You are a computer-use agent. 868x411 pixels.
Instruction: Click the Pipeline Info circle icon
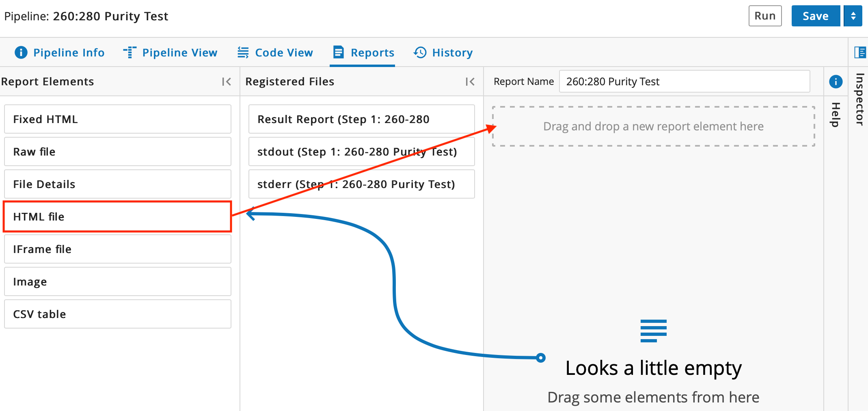[x=21, y=52]
